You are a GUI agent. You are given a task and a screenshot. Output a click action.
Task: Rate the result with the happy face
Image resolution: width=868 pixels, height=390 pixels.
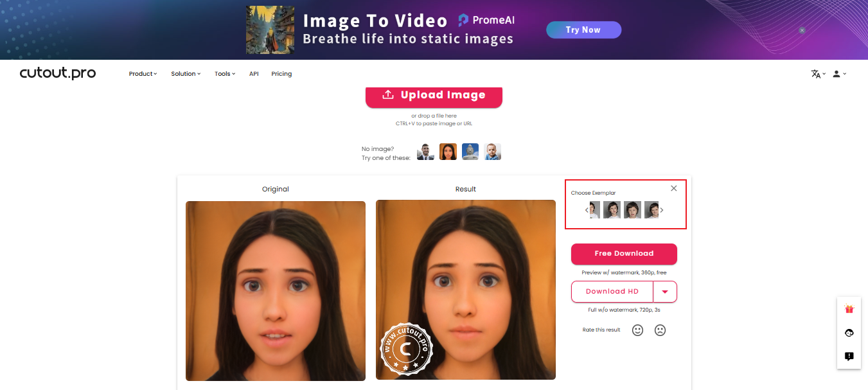637,330
